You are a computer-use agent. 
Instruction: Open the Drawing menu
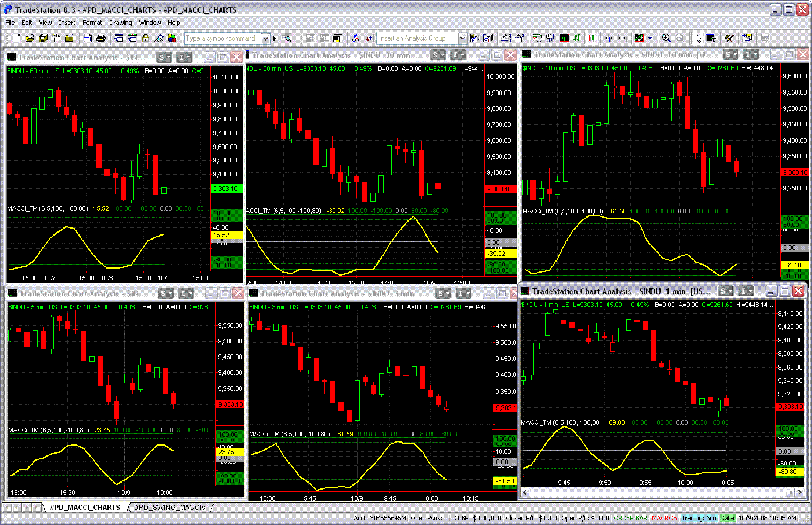(120, 23)
